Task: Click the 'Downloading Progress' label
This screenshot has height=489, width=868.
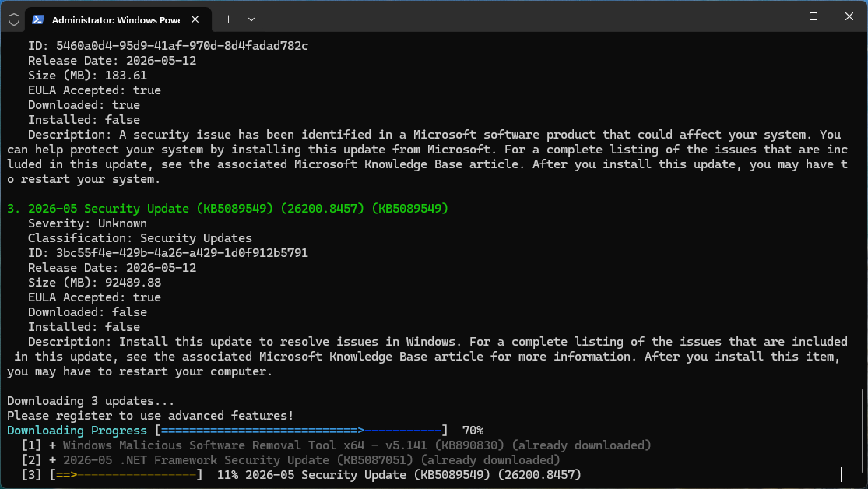Action: click(77, 431)
